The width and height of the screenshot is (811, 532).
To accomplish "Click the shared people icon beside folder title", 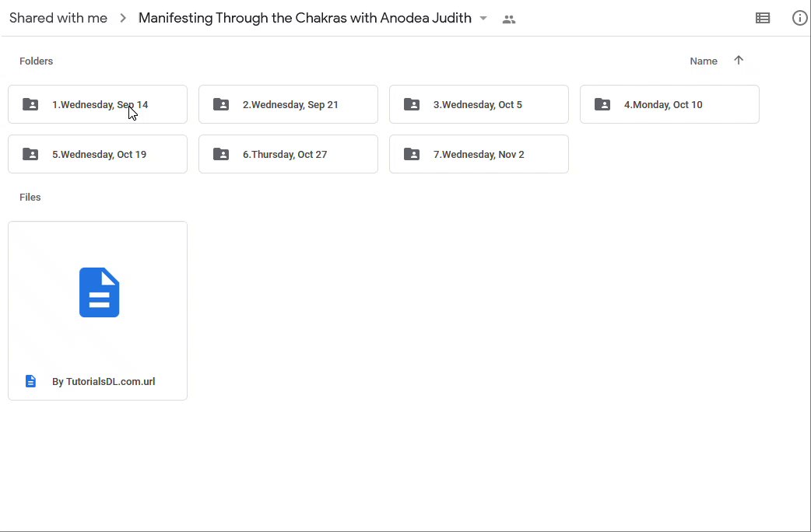I will [509, 19].
